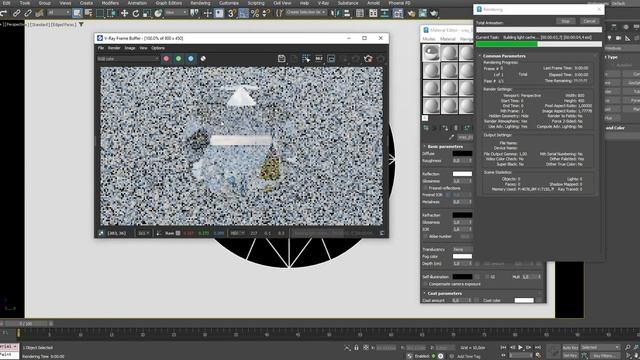Toggle the Percent Snap icon
Screen dimensions: 640x360
coord(255,13)
